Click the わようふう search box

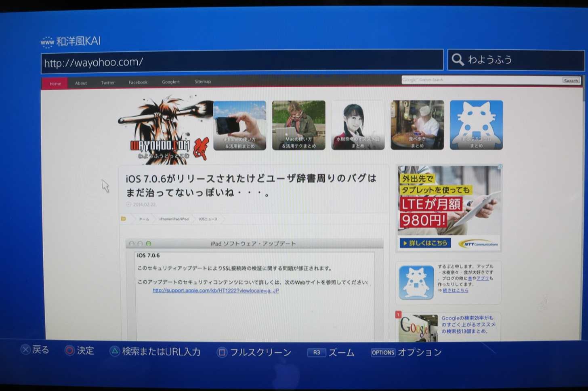tap(516, 60)
